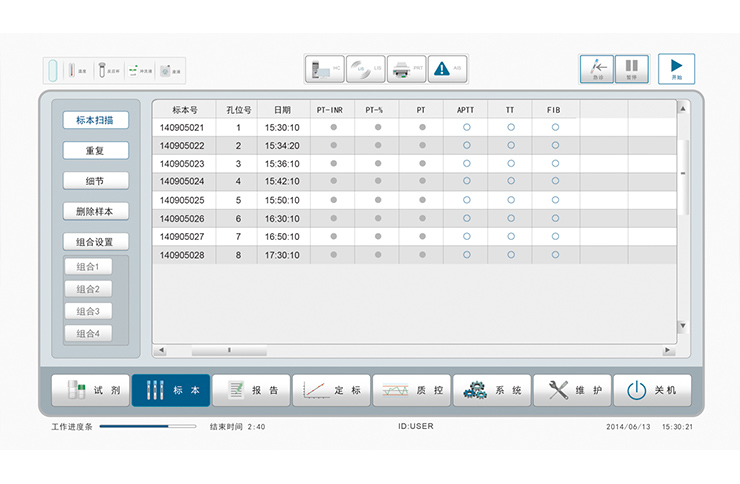The width and height of the screenshot is (740, 484).
Task: Open 组合设置 combination settings
Action: pos(96,242)
